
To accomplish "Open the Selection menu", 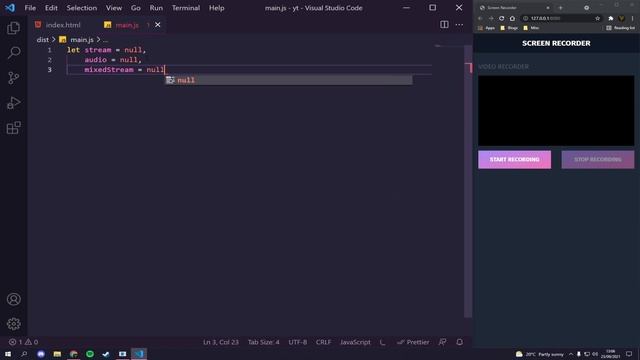I will point(82,8).
